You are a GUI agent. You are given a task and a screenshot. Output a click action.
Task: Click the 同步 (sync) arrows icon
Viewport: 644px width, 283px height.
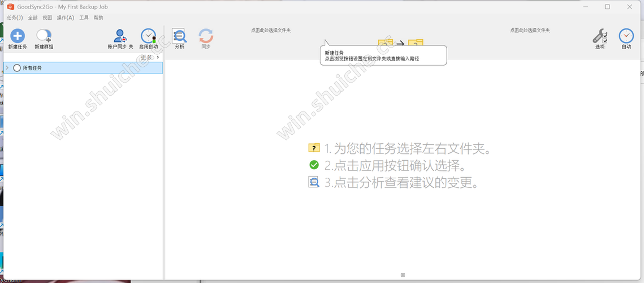206,36
